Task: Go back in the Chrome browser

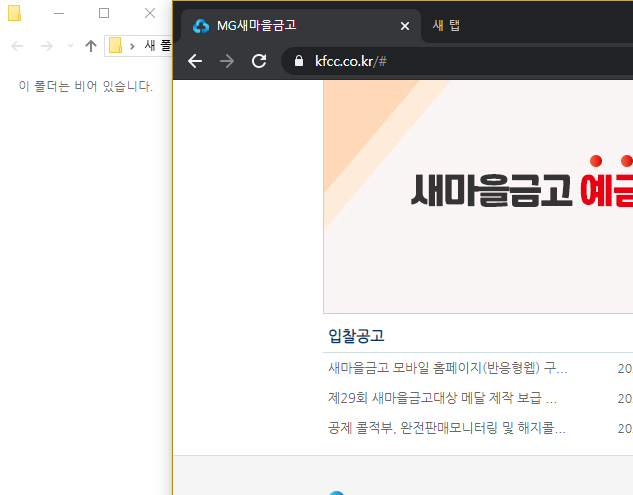Action: [195, 61]
